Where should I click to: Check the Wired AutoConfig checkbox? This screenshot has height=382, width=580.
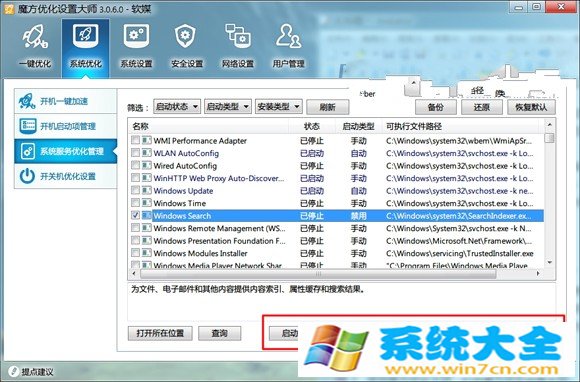pos(135,165)
